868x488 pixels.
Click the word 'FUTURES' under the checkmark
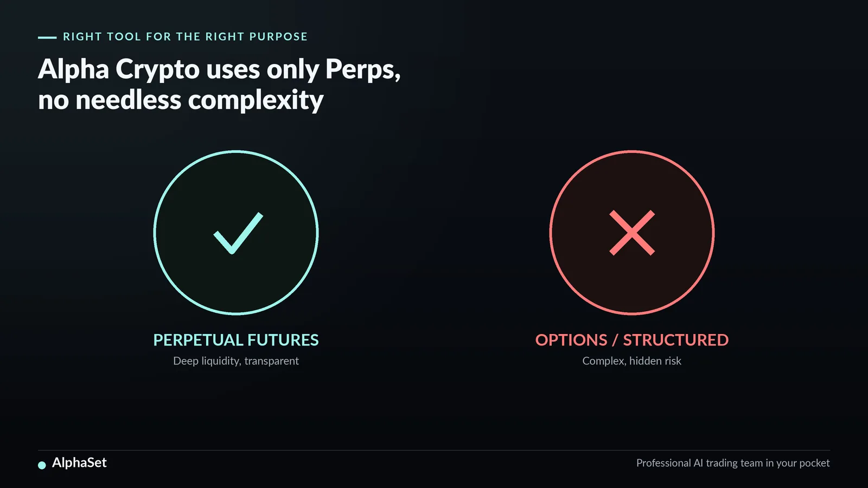[283, 340]
